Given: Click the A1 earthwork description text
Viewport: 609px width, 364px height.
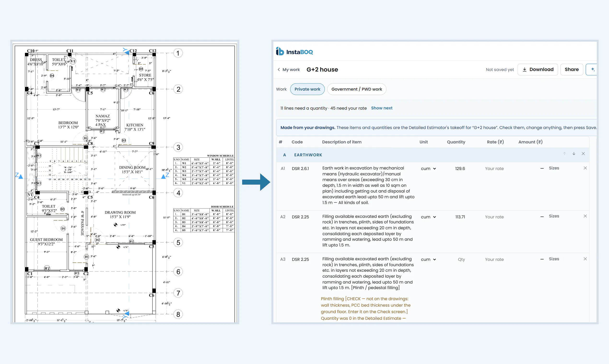Looking at the screenshot, I should click(x=368, y=185).
